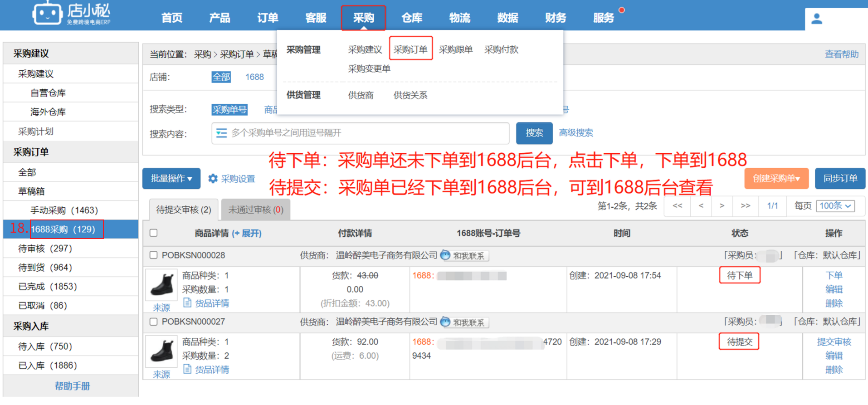
Task: Click 和我联系 chat icon for POBKSN000027
Action: tap(446, 322)
